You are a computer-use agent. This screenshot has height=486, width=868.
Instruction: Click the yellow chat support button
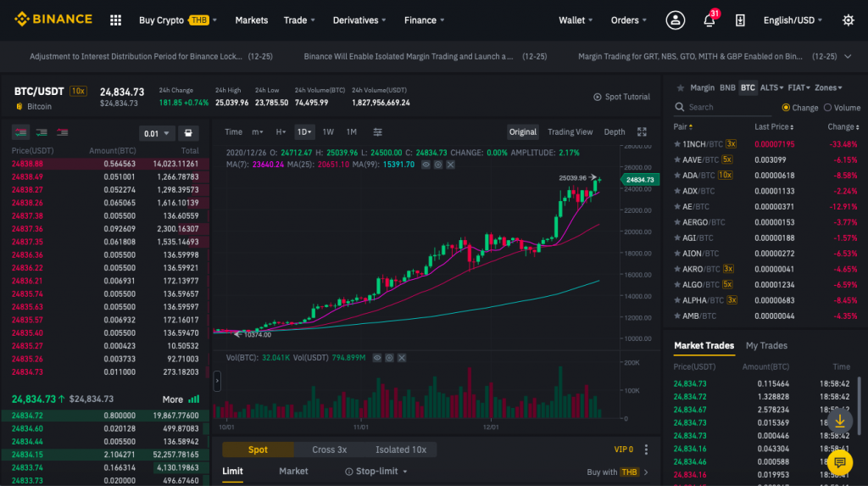840,462
